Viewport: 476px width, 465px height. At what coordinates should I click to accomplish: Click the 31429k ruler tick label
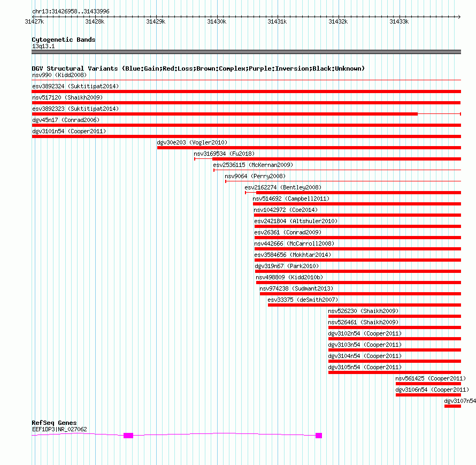(x=156, y=21)
